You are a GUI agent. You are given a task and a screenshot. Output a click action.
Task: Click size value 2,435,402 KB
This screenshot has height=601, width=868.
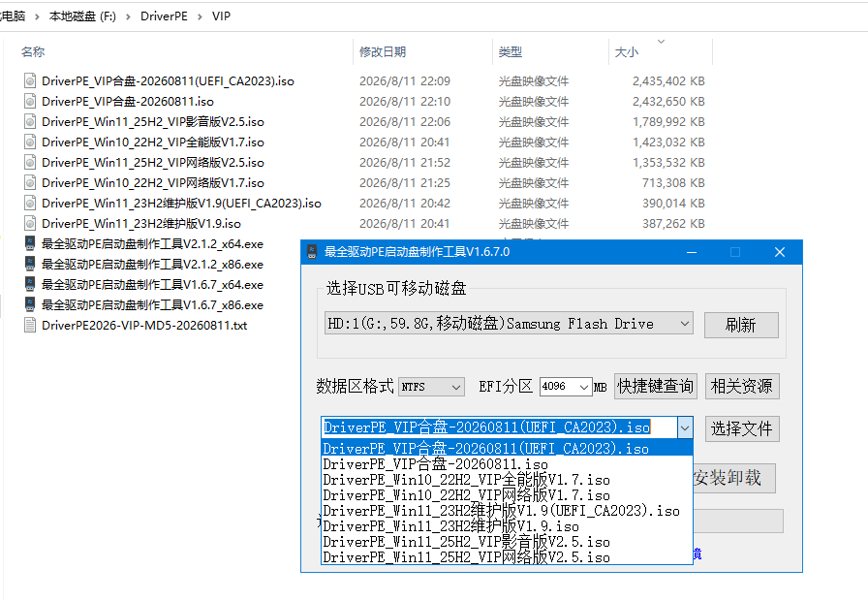pyautogui.click(x=668, y=80)
